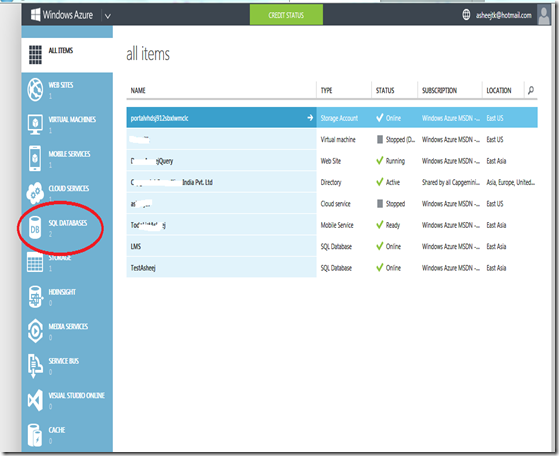Click the globe language icon
The height and width of the screenshot is (456, 559).
[466, 15]
